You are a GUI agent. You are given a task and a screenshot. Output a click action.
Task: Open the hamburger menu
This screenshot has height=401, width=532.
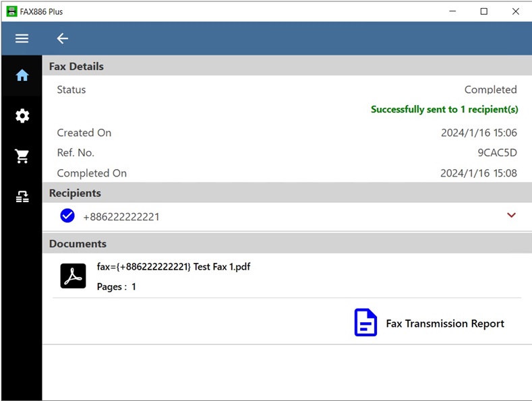click(x=22, y=38)
